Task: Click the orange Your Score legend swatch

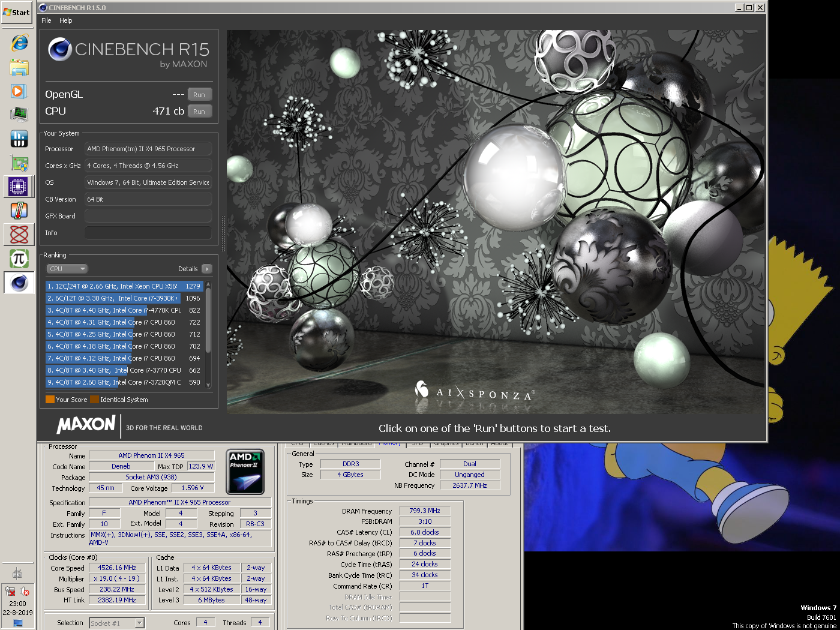Action: coord(50,399)
